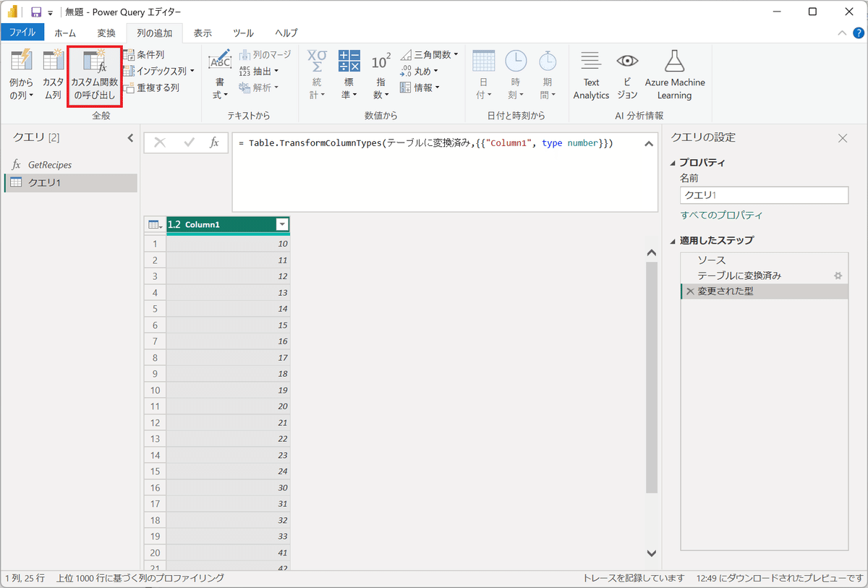The width and height of the screenshot is (868, 588).
Task: Cancel the formula edit with X
Action: click(x=160, y=142)
